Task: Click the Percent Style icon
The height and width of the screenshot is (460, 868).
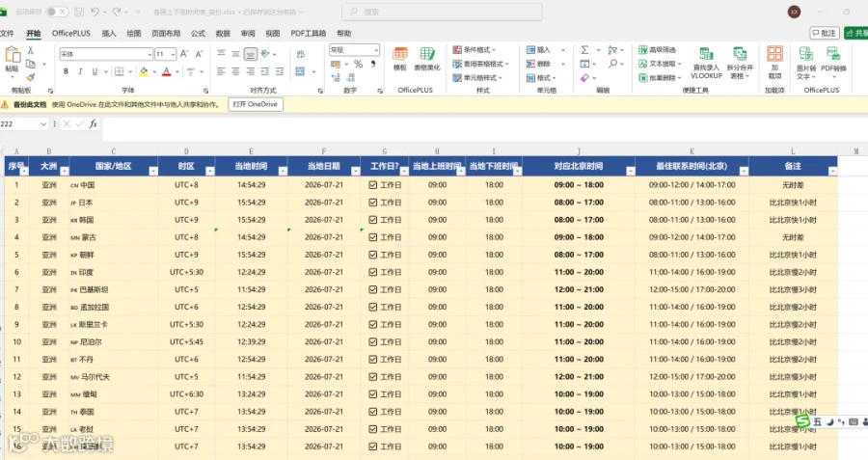Action: pyautogui.click(x=358, y=65)
